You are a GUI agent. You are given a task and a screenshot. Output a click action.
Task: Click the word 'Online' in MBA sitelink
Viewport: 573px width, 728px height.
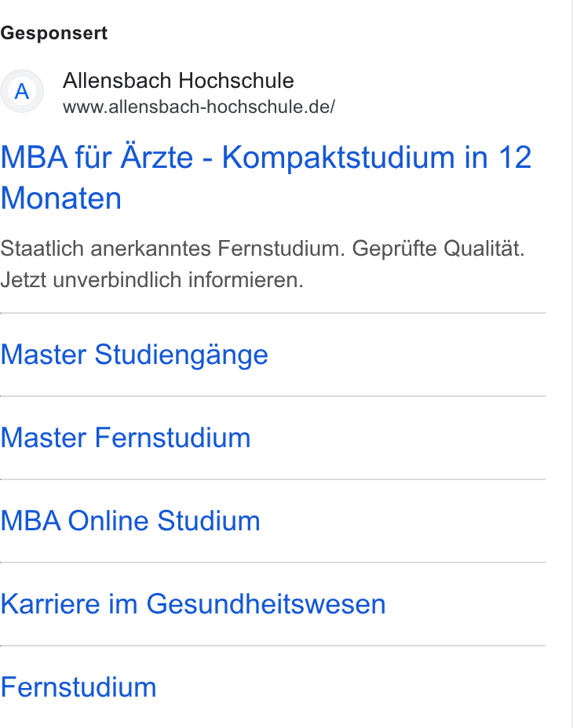[109, 520]
